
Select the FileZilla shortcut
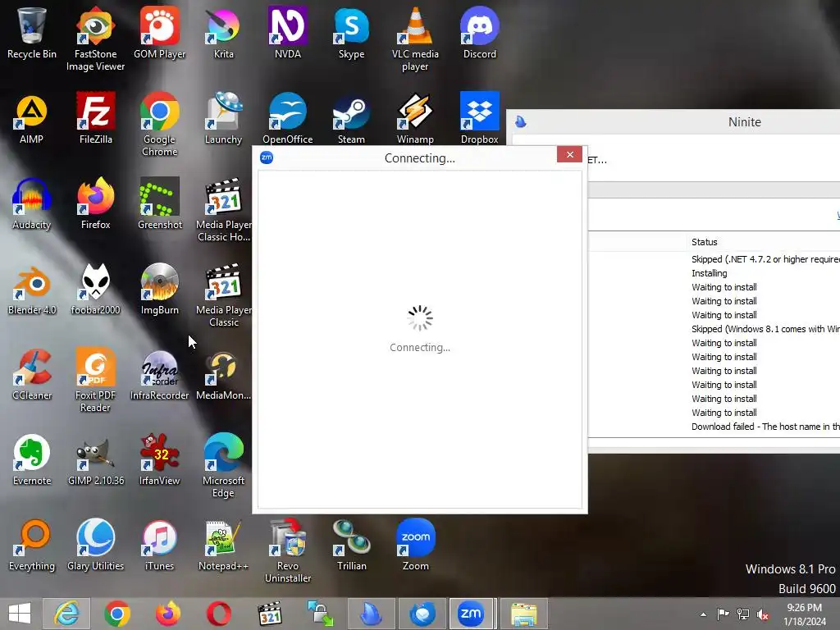[95, 118]
